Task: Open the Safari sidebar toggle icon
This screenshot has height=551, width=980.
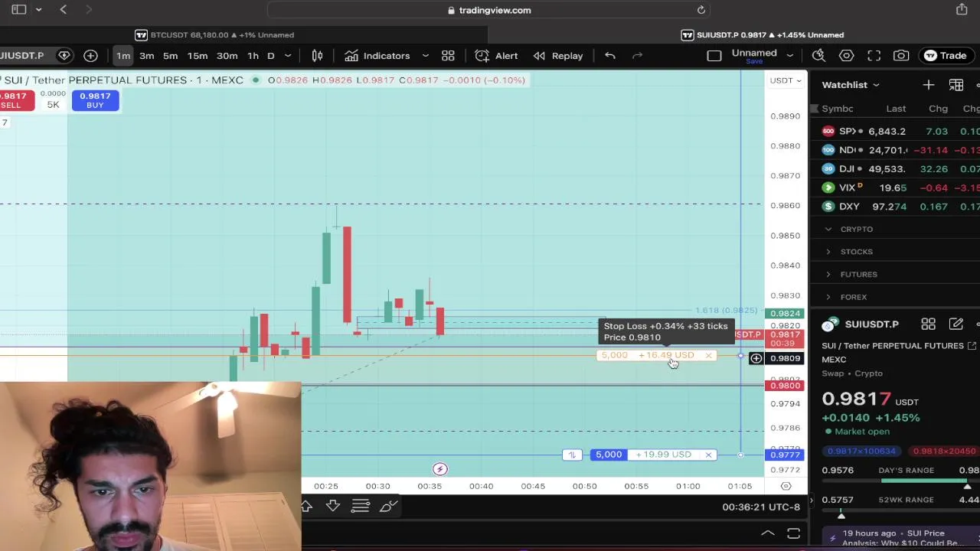Action: [x=19, y=9]
